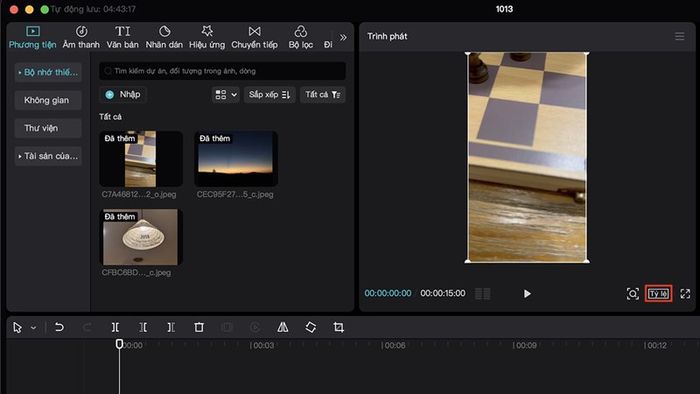The width and height of the screenshot is (700, 394).
Task: Click the Nhập import button
Action: point(123,95)
